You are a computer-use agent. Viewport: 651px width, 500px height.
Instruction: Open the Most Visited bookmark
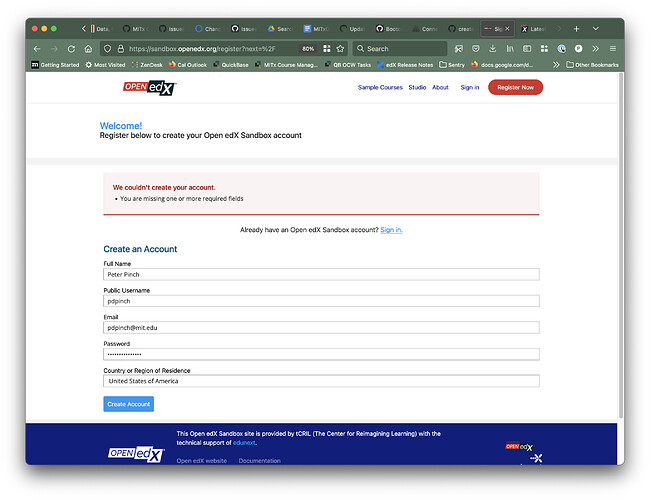[105, 65]
